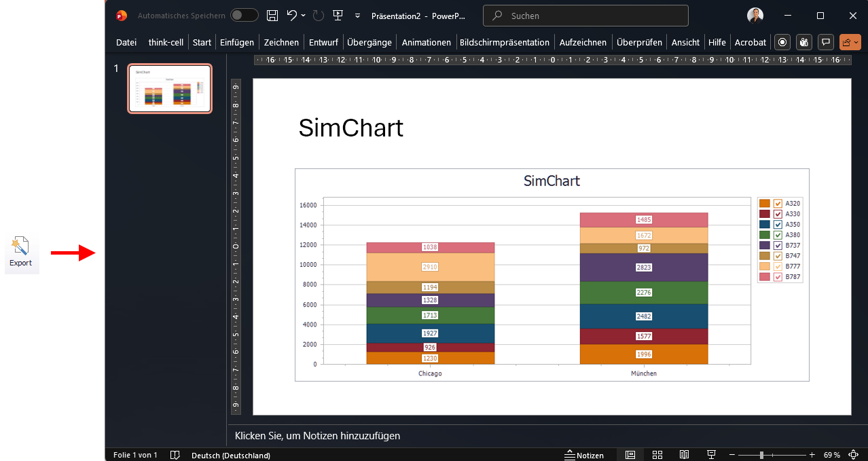Click the Presenter Coach icon beside Record
Viewport: 868px width, 461px height.
[803, 42]
